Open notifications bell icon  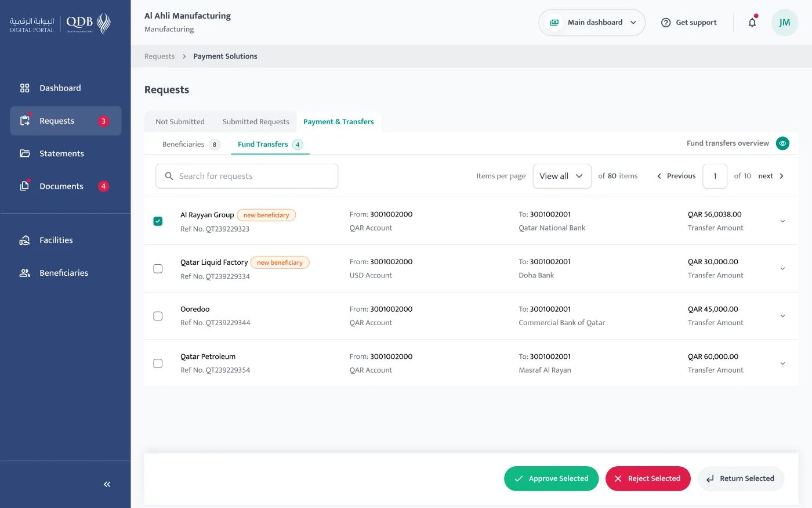pos(752,22)
